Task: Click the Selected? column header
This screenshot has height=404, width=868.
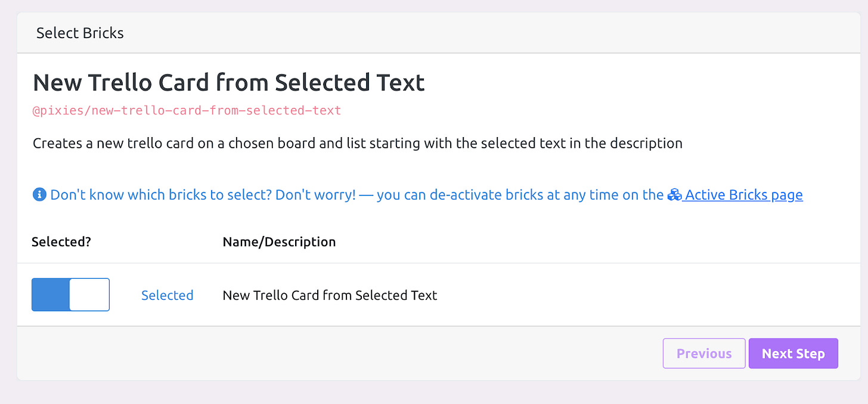Action: [60, 241]
